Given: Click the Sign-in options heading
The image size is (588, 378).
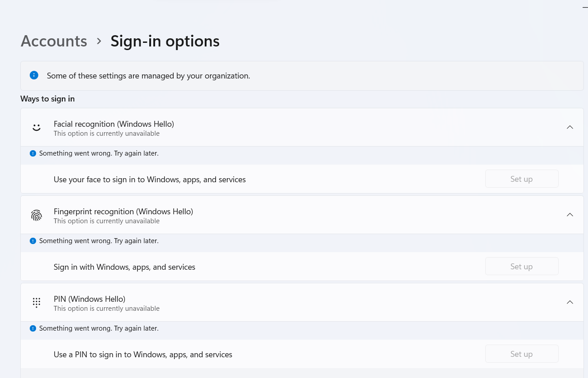Looking at the screenshot, I should (x=165, y=41).
